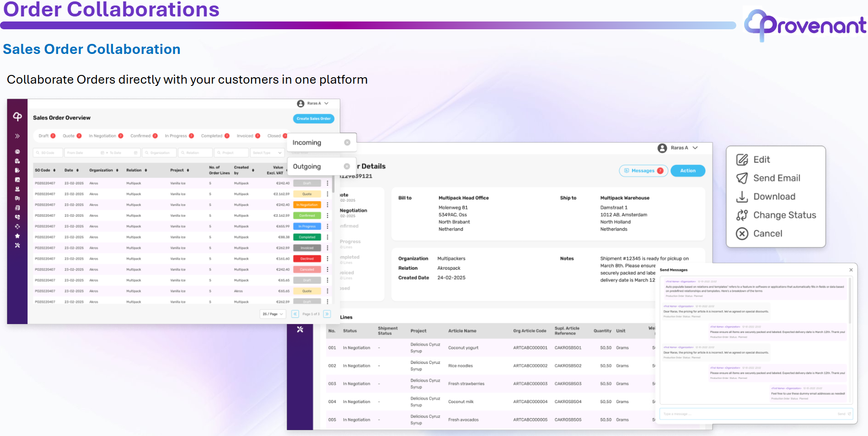
Task: Choose Edit from the action menu
Action: click(x=753, y=160)
